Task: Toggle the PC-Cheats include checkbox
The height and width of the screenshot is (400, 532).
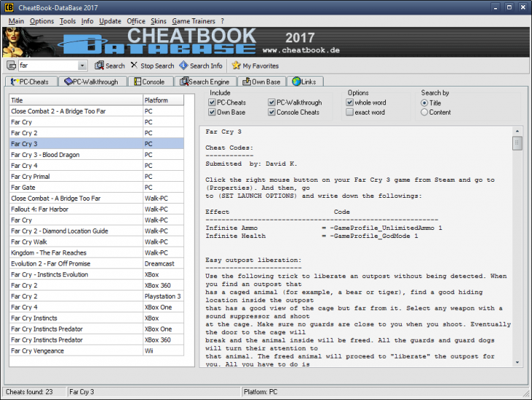Action: point(212,102)
